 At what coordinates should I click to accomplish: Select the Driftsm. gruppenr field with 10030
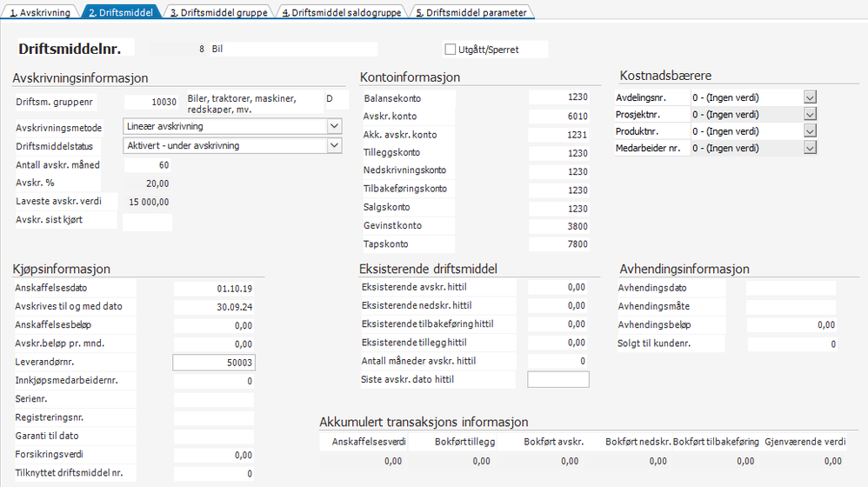pyautogui.click(x=151, y=102)
